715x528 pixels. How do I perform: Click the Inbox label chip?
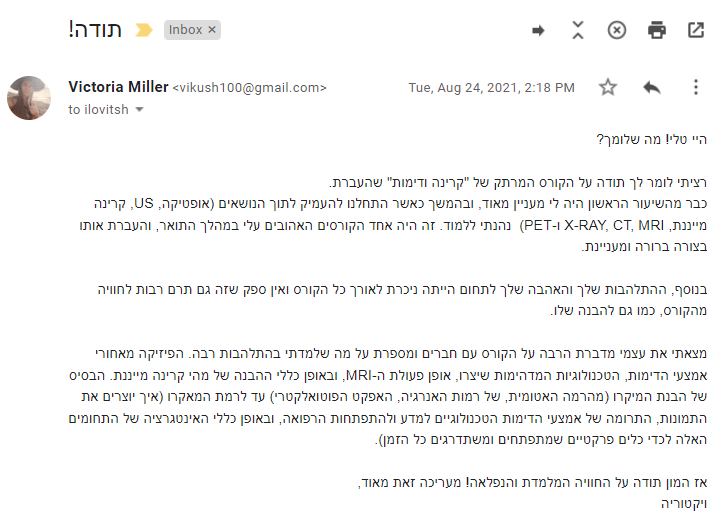(185, 30)
